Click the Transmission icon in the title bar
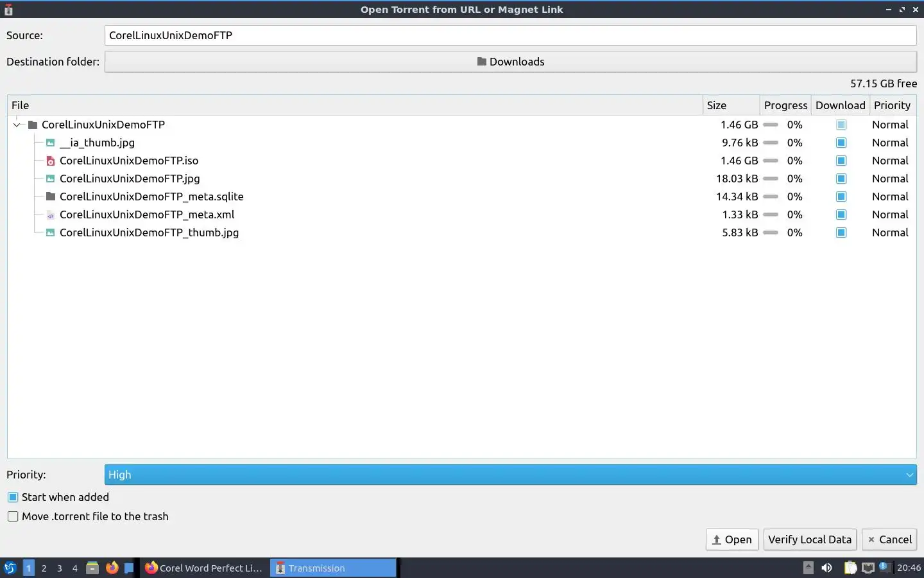 8,10
